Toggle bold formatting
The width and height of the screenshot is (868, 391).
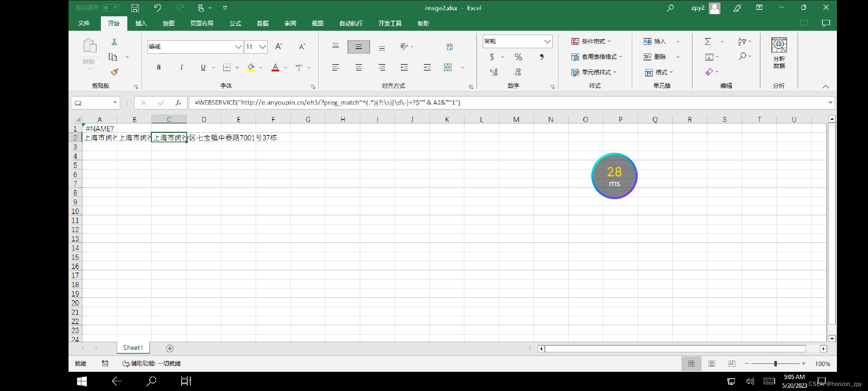coord(158,67)
